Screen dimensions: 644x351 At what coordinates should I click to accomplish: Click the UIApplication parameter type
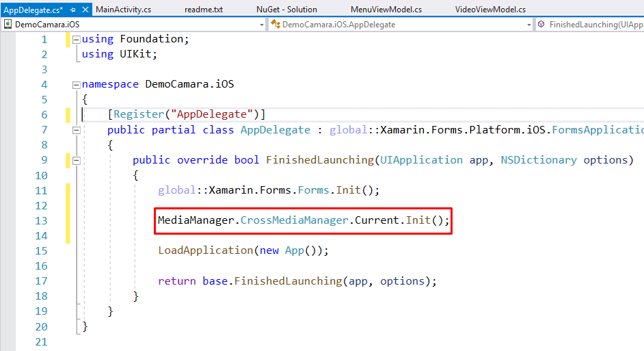(x=421, y=160)
